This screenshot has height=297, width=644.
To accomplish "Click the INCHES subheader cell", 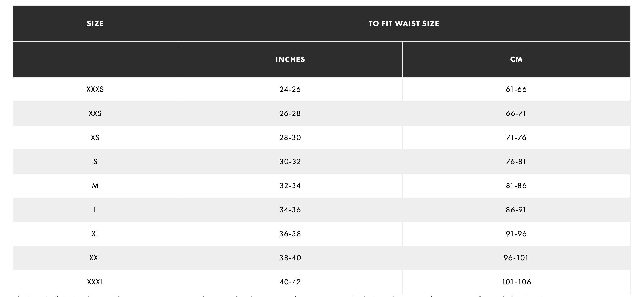I will [290, 59].
